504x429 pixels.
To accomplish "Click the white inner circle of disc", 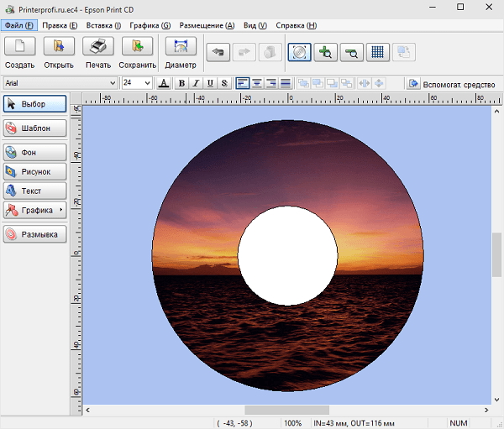I will tap(287, 255).
